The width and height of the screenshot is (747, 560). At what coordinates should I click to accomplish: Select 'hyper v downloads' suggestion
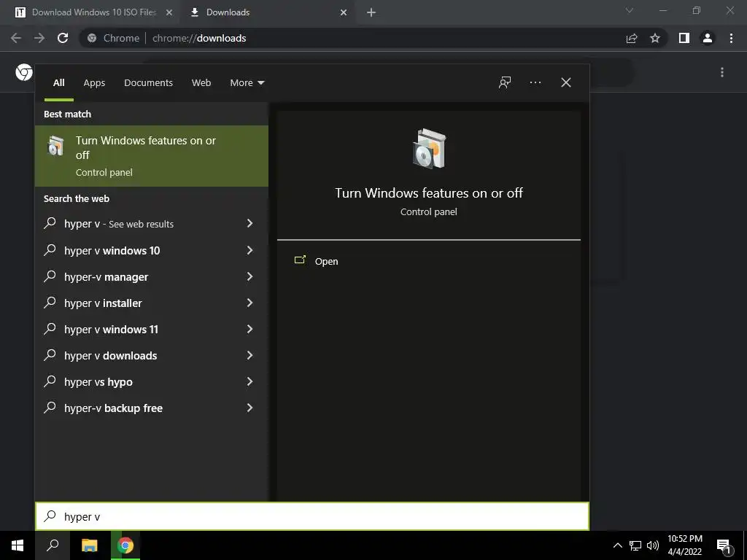152,355
